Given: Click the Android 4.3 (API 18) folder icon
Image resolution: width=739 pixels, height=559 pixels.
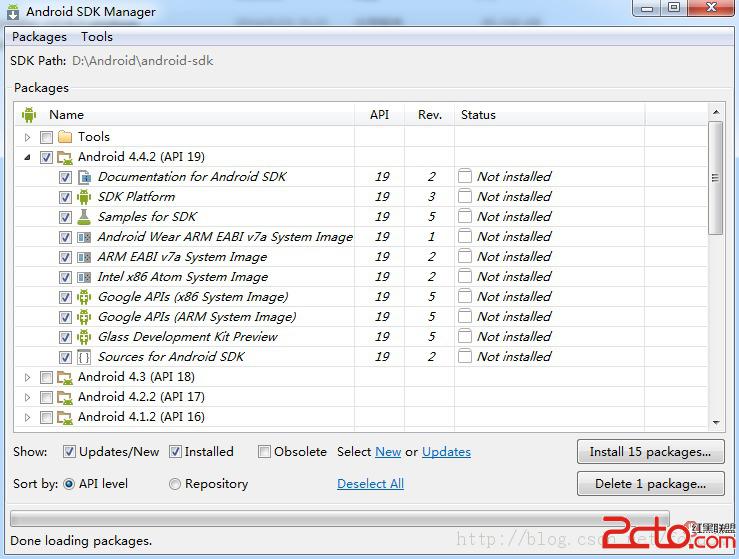Looking at the screenshot, I should [65, 378].
